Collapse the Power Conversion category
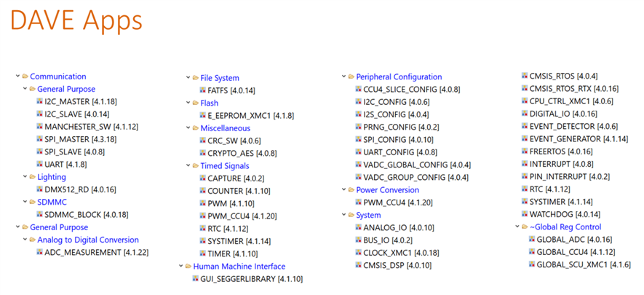The width and height of the screenshot is (644, 295). coord(343,190)
